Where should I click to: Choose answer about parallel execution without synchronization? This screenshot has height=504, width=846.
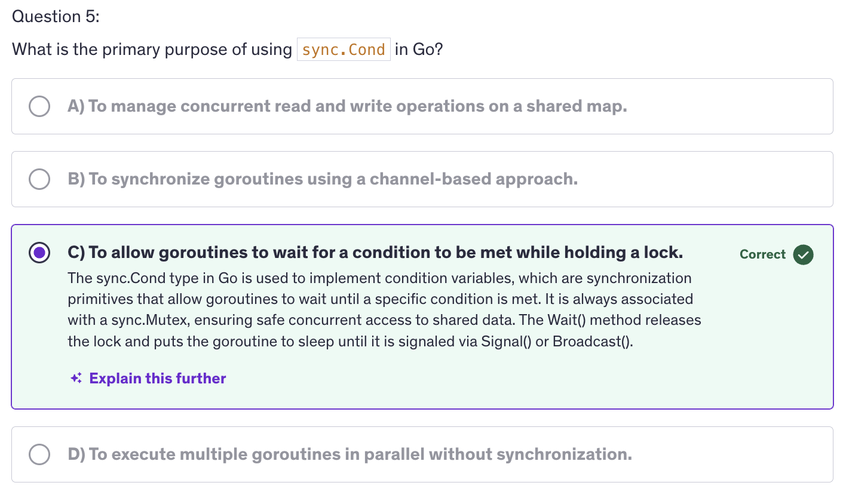pos(350,454)
